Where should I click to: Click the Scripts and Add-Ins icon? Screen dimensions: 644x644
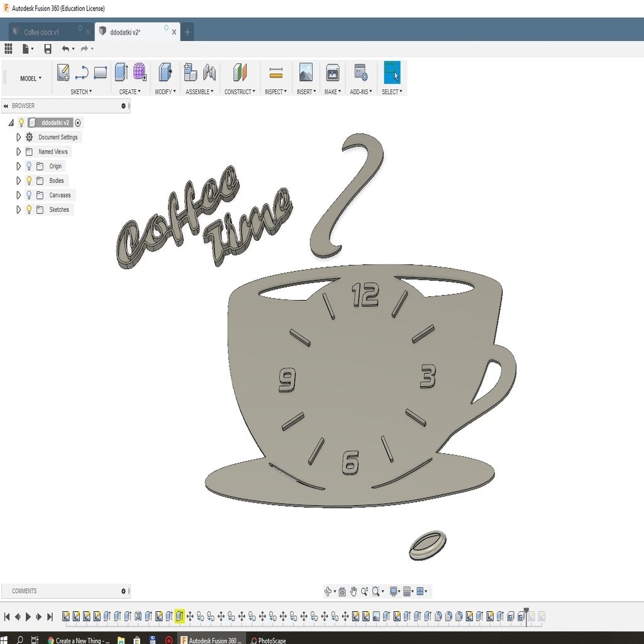360,72
